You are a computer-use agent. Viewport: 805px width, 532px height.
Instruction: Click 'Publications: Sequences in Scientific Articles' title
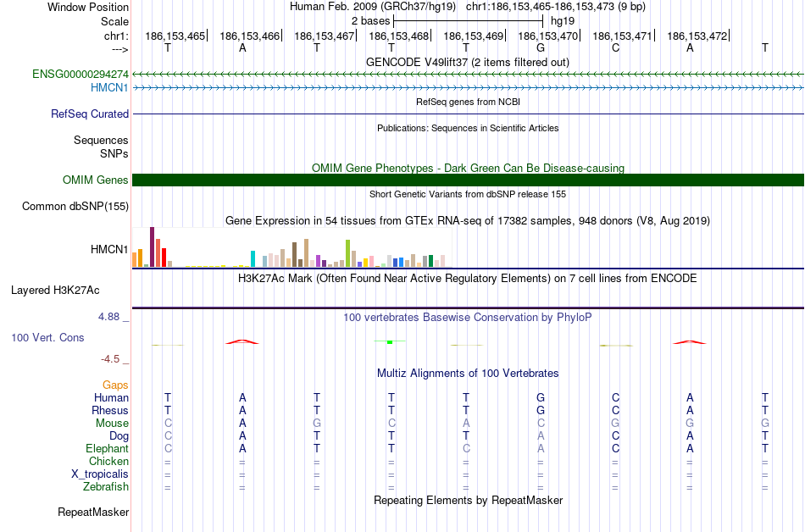coord(468,128)
